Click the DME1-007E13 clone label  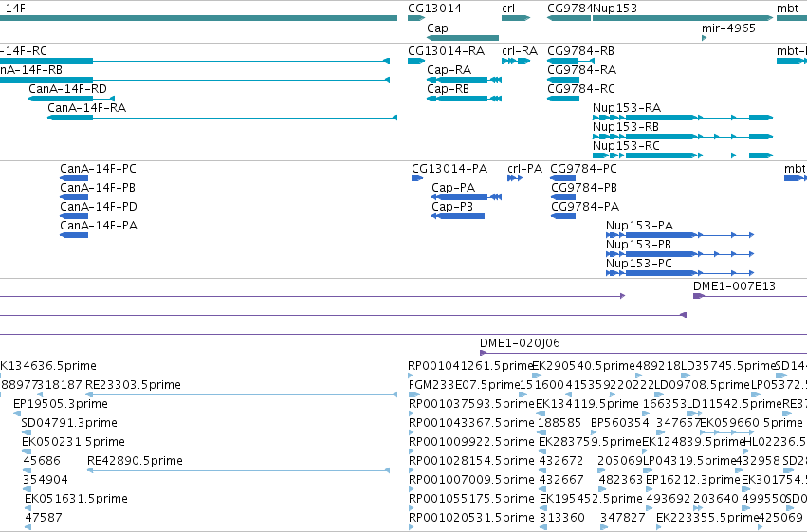[x=734, y=286]
